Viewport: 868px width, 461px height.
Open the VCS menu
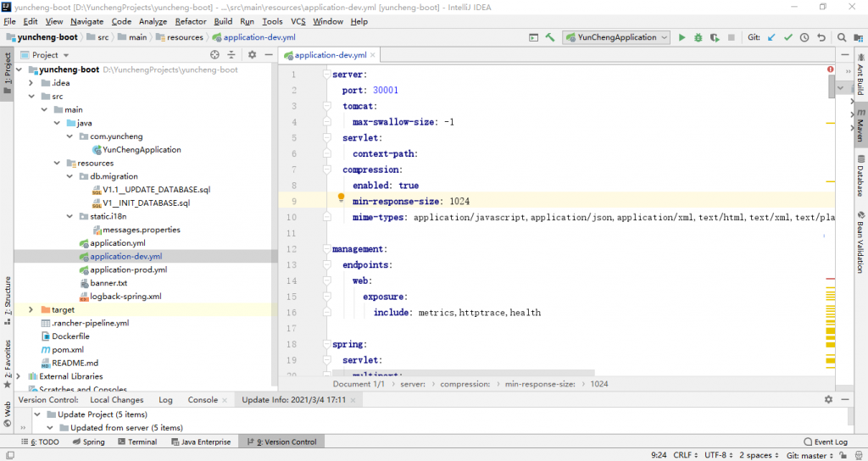tap(298, 21)
